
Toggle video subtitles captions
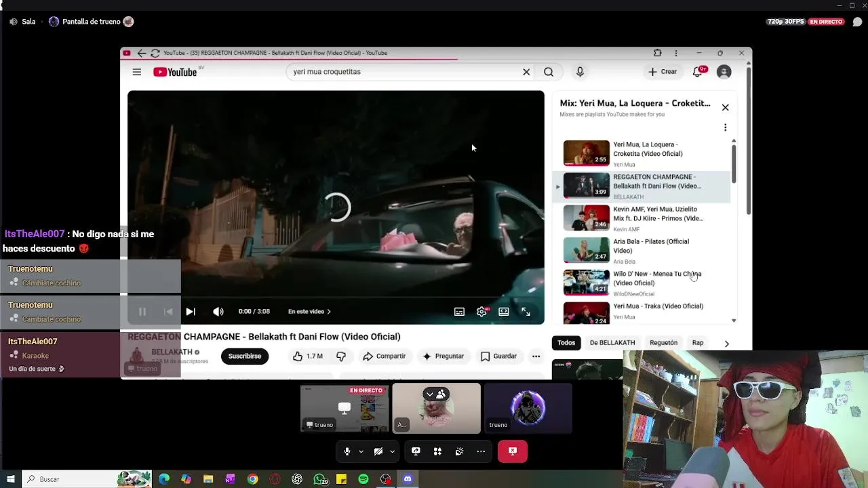(x=459, y=312)
